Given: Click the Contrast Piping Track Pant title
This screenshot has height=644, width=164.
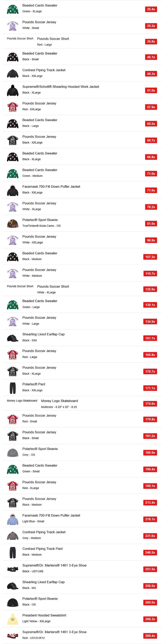Looking at the screenshot, I should [43, 549].
